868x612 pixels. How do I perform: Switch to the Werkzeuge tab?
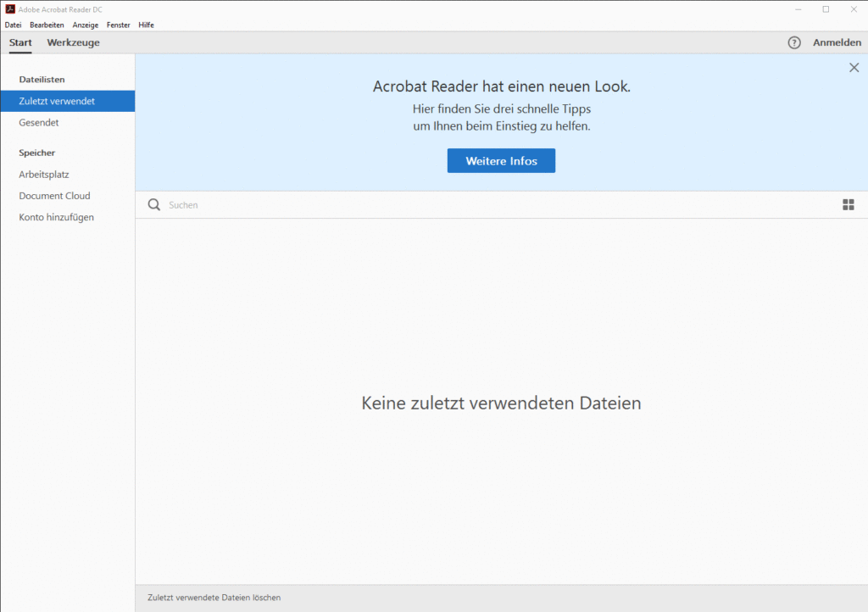click(73, 42)
